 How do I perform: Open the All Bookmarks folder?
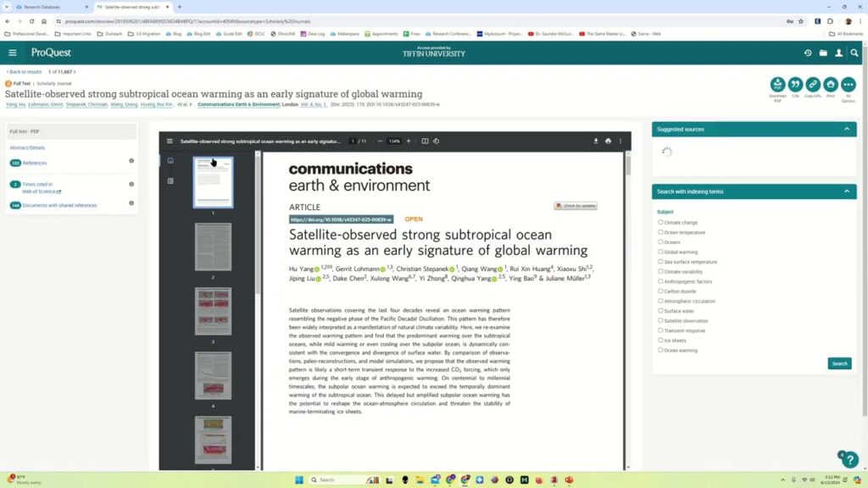tap(846, 34)
